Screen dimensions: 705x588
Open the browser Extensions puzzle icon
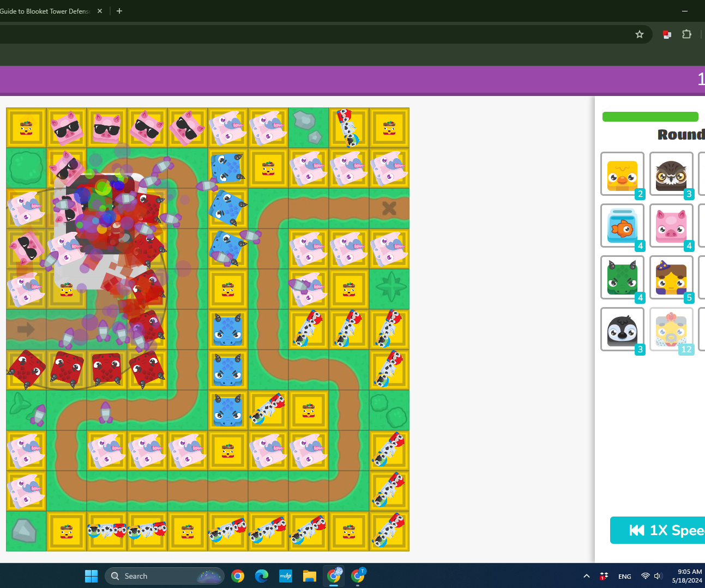[x=686, y=34]
